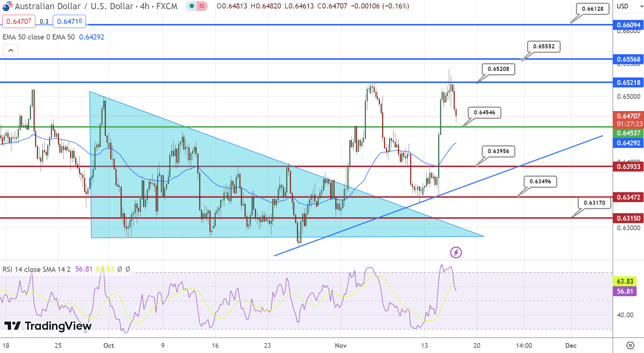Click the blue buy price 0.64710 button
Viewport: 644px width, 353px height.
(69, 21)
